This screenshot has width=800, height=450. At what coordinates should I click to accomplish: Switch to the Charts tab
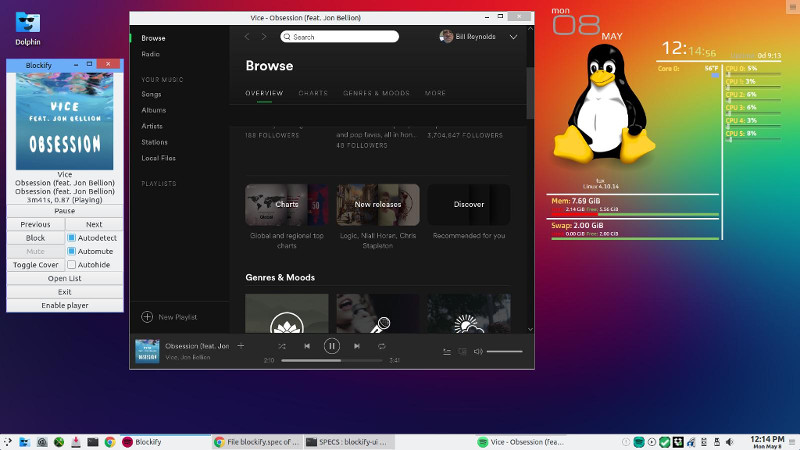tap(313, 93)
